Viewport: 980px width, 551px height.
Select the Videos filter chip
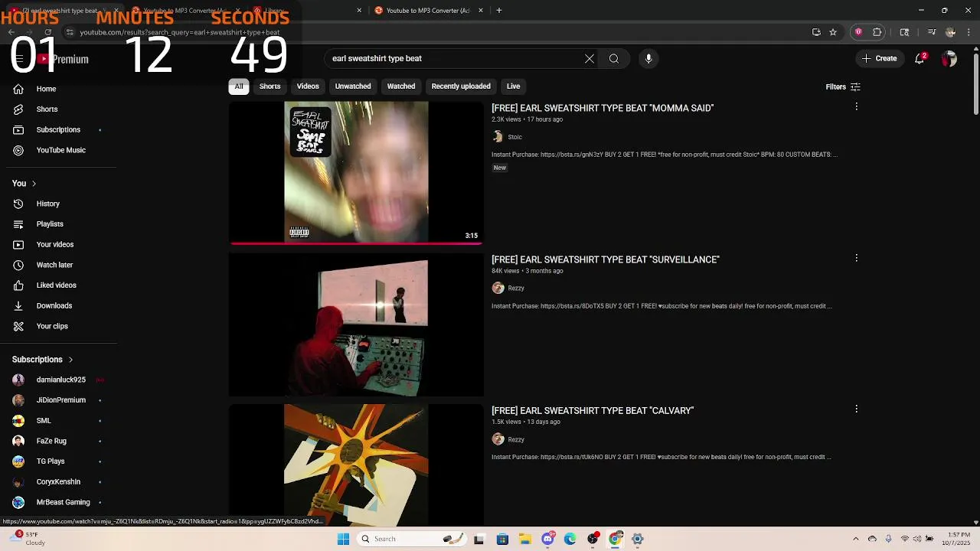pos(308,86)
